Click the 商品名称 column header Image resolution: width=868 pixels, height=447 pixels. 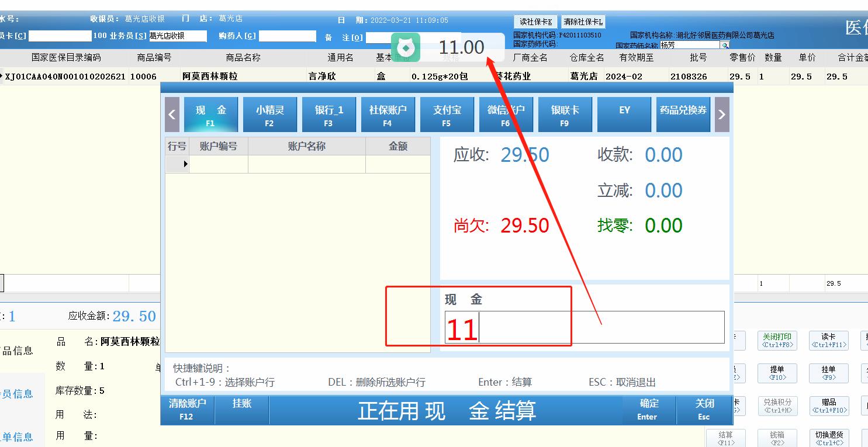pyautogui.click(x=243, y=58)
